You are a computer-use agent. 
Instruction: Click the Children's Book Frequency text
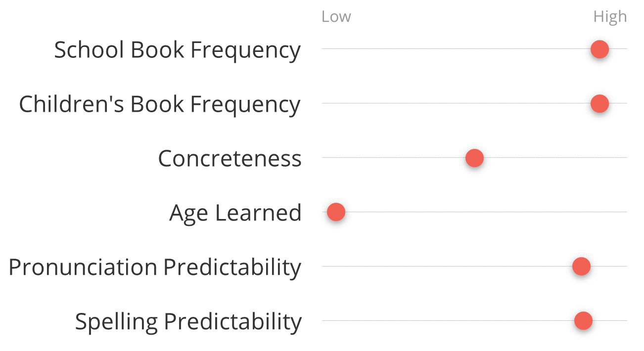coord(160,104)
